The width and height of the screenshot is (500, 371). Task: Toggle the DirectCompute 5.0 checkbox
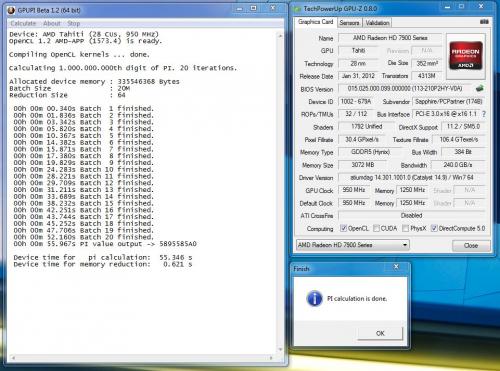click(434, 228)
